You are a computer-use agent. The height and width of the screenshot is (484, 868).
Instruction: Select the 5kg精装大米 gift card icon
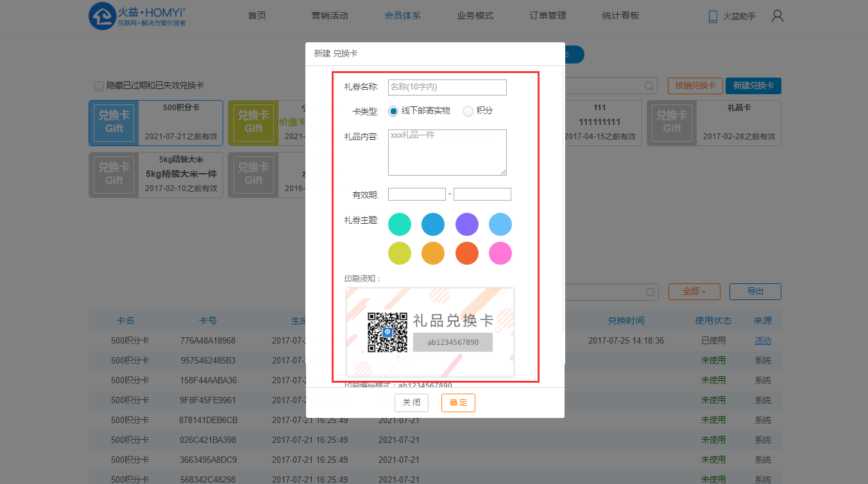[114, 174]
